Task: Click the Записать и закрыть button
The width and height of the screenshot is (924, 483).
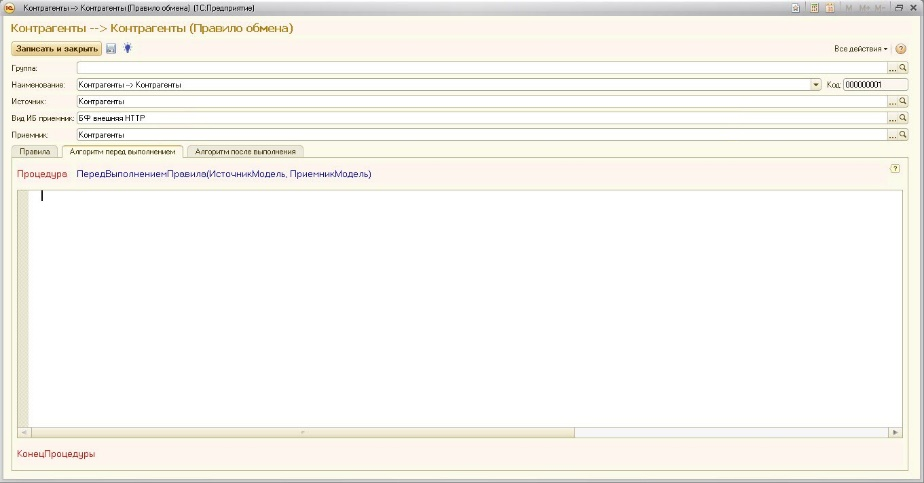Action: (x=56, y=48)
